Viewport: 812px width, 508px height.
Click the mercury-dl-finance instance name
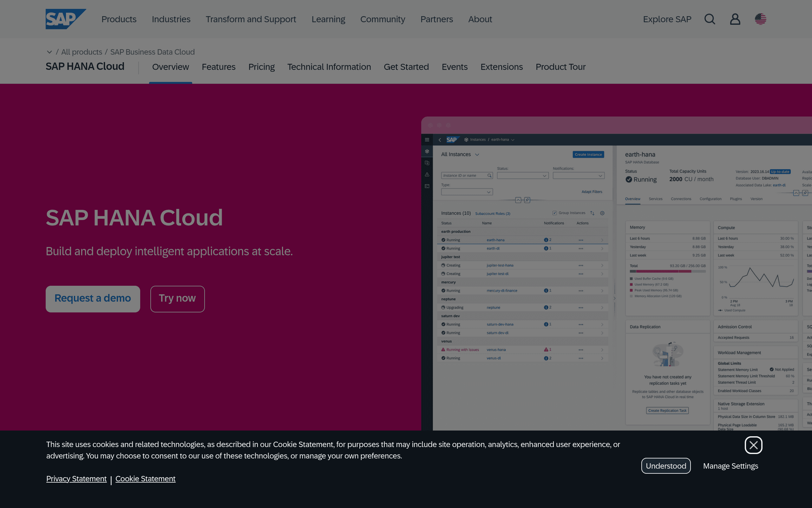[501, 291]
